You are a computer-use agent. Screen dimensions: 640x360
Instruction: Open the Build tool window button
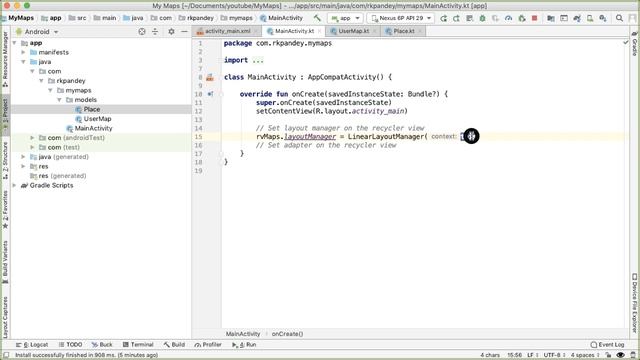[x=174, y=345]
